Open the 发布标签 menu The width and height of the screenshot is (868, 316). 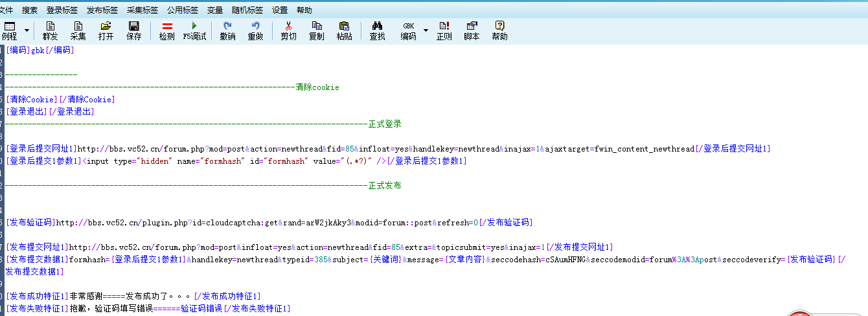(102, 10)
